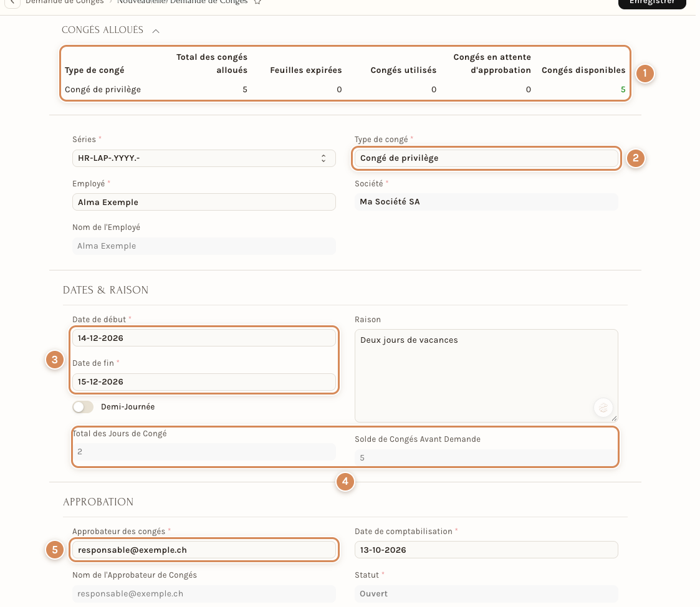Image resolution: width=700 pixels, height=607 pixels.
Task: Select the Date de début field
Action: [x=204, y=338]
